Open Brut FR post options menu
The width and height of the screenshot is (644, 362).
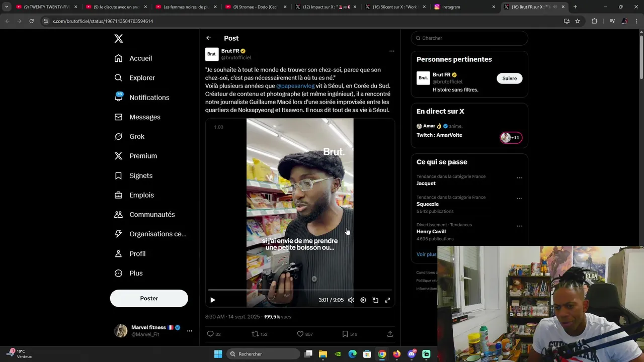[391, 51]
